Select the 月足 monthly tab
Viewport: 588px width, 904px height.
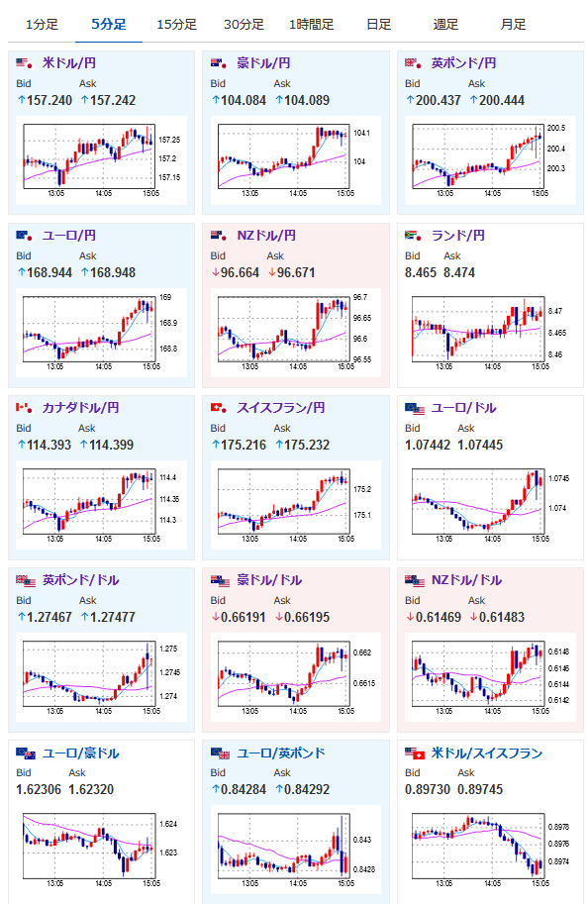coord(513,24)
